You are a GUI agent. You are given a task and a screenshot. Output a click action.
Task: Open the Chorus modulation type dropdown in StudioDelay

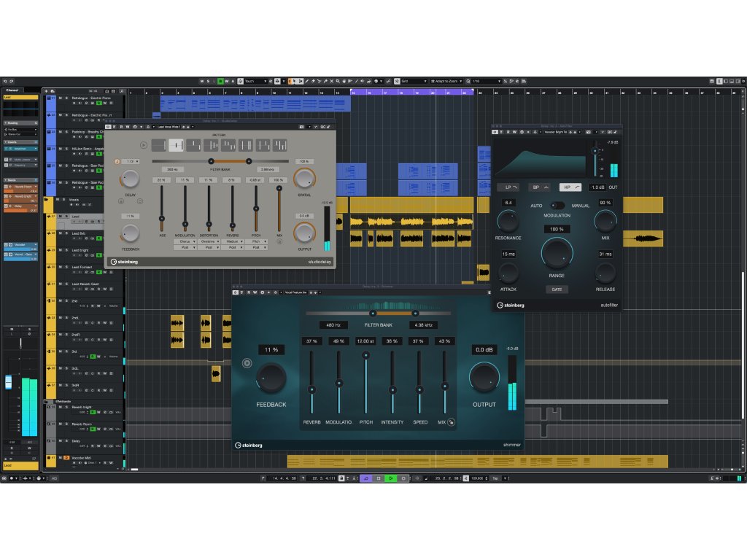(x=185, y=241)
